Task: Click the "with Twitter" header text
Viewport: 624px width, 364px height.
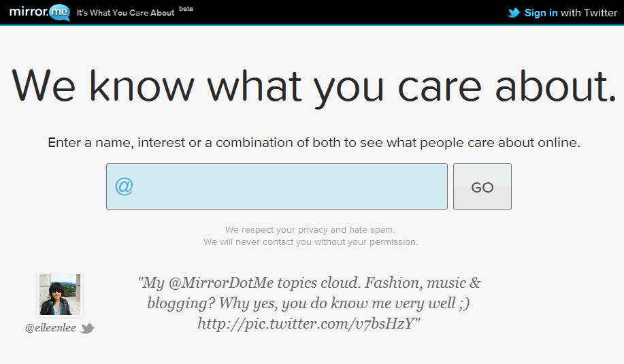Action: [x=589, y=12]
